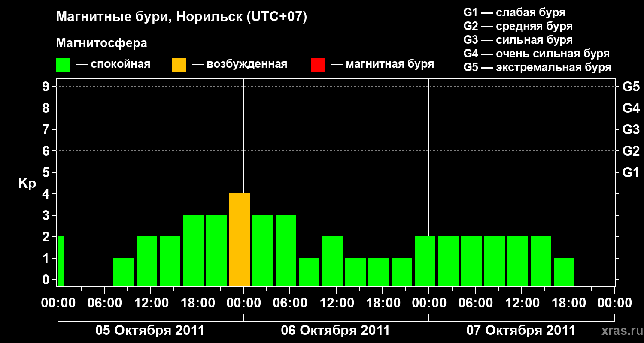The width and height of the screenshot is (644, 343).
Task: Click the green 'спокойная' legend swatch
Action: [x=63, y=64]
